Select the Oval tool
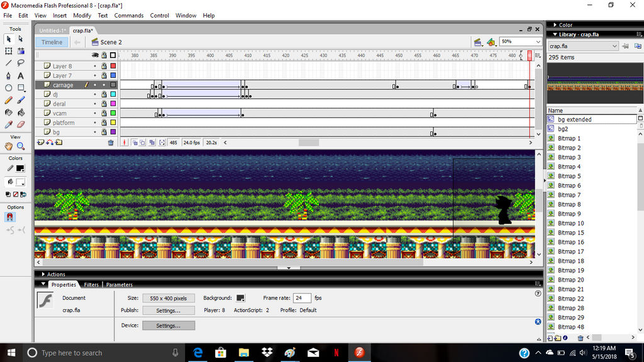644x362 pixels. (x=9, y=88)
